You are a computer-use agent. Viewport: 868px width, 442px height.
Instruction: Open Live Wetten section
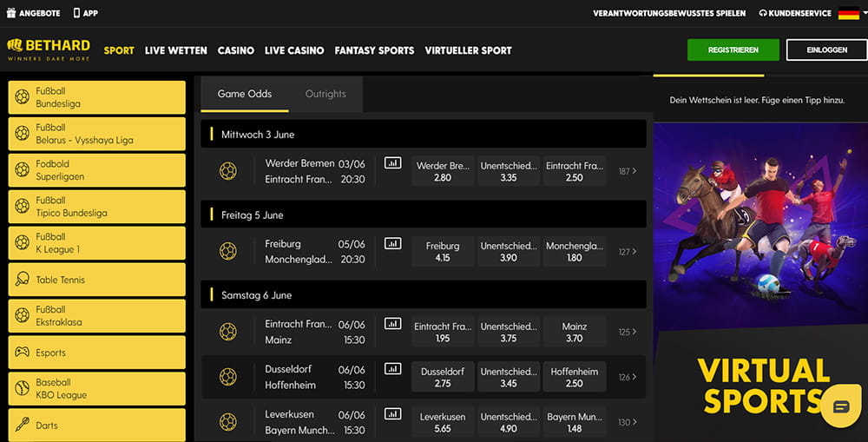point(176,50)
